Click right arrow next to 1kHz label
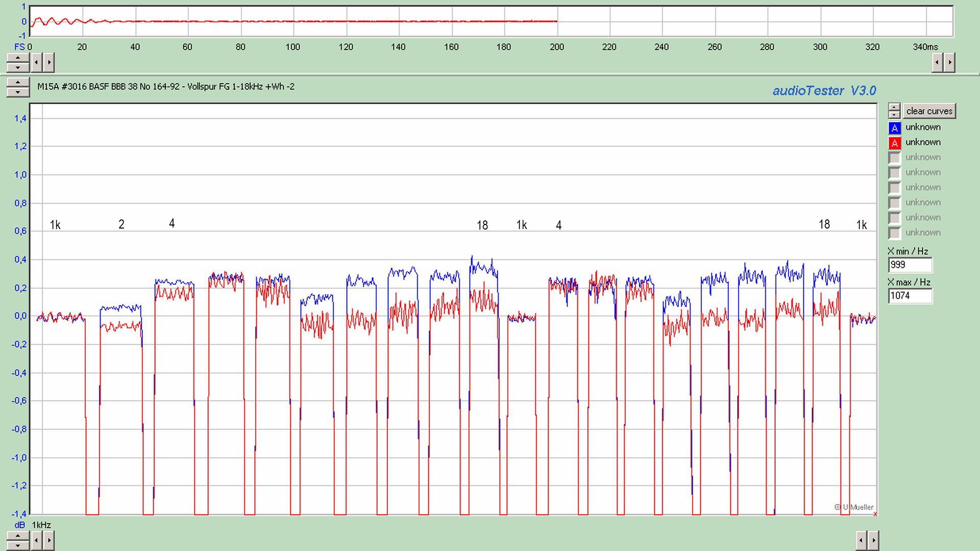Viewport: 980px width, 551px height. [49, 540]
